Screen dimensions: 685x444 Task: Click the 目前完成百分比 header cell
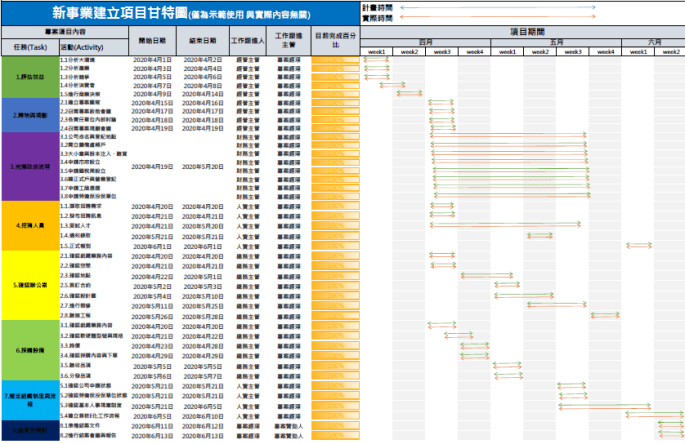334,41
